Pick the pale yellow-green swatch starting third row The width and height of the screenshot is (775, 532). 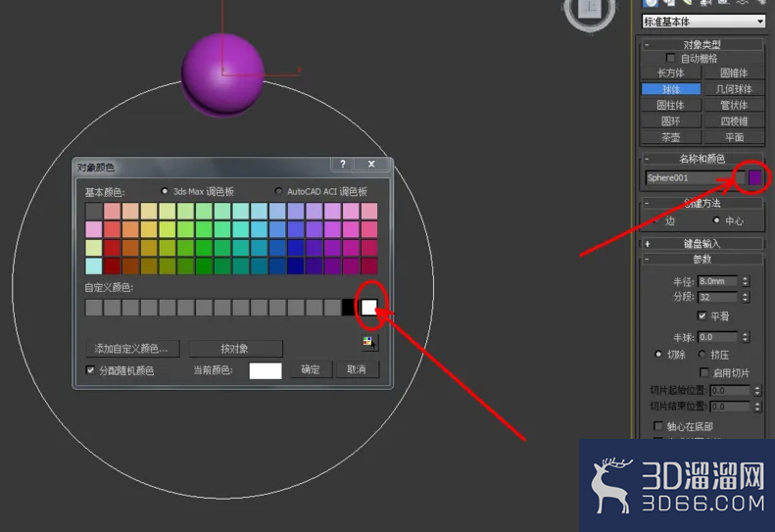coord(94,248)
